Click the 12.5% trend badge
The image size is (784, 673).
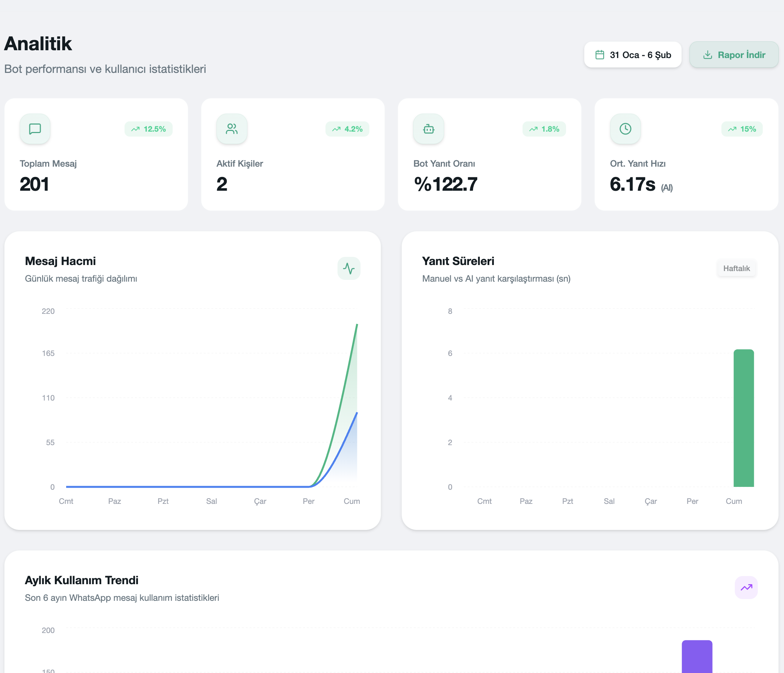[148, 129]
